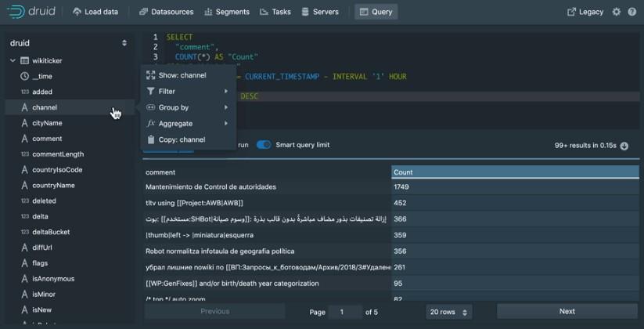Image resolution: width=644 pixels, height=329 pixels.
Task: Go to the Next results page
Action: 567,311
